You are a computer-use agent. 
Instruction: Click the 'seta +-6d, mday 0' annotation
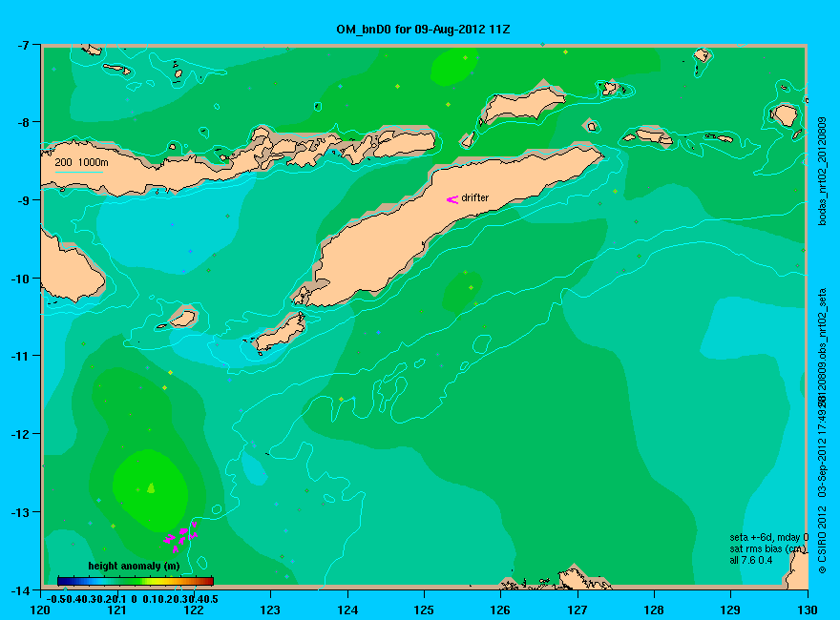click(x=768, y=538)
